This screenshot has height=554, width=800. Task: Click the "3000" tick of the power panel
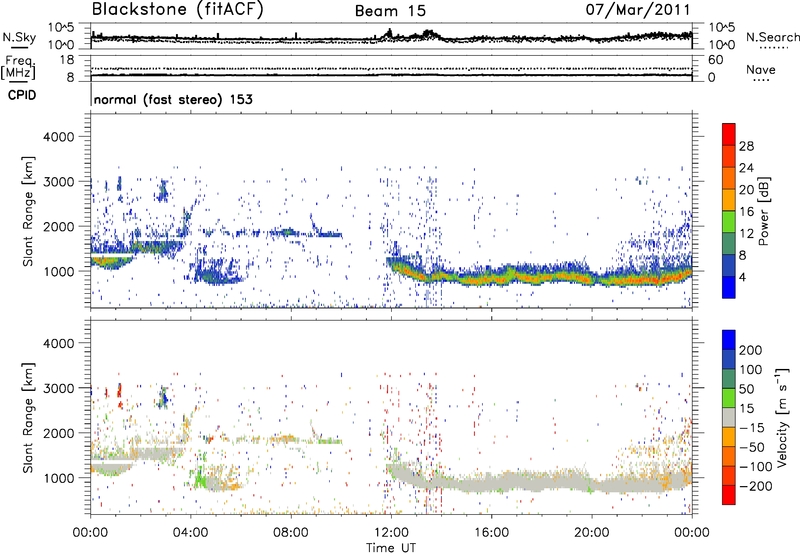pyautogui.click(x=58, y=182)
